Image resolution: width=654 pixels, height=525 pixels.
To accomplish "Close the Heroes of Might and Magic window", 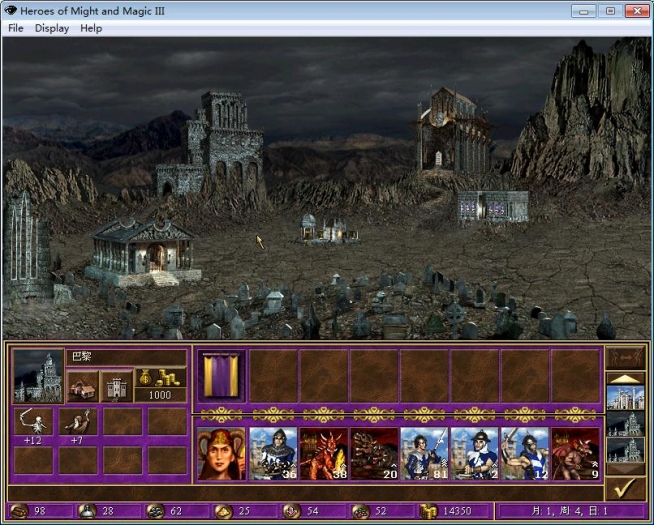I will tap(636, 11).
